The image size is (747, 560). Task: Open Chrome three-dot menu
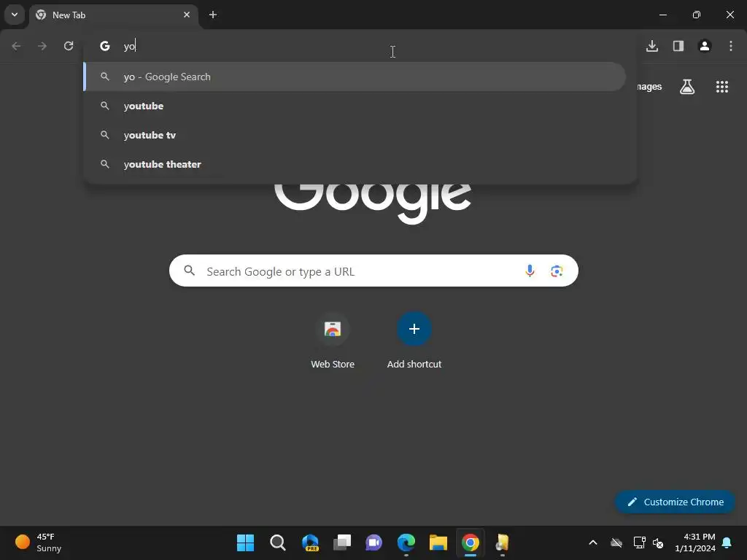point(731,46)
